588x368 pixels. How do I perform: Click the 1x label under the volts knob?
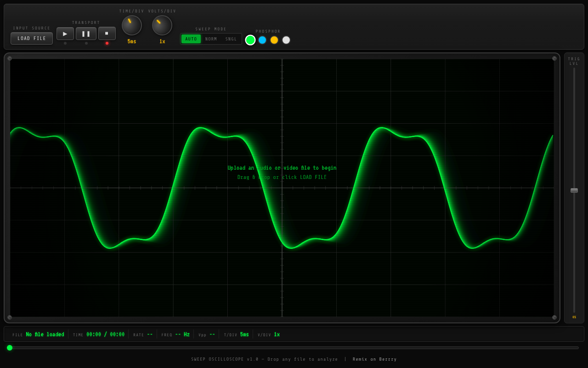pos(162,41)
